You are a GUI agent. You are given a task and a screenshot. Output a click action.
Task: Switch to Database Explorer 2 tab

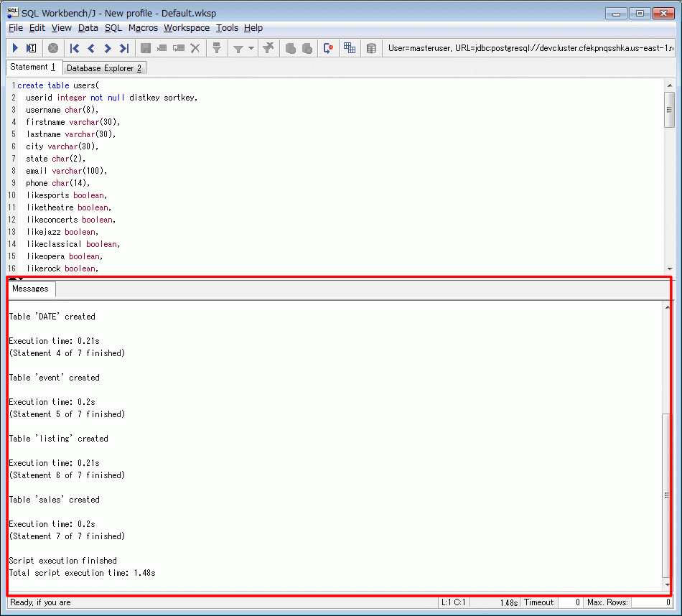pos(104,68)
